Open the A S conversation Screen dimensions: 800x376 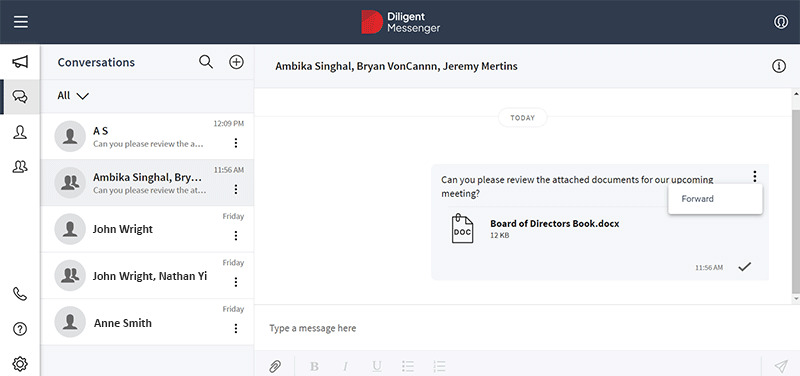click(147, 137)
